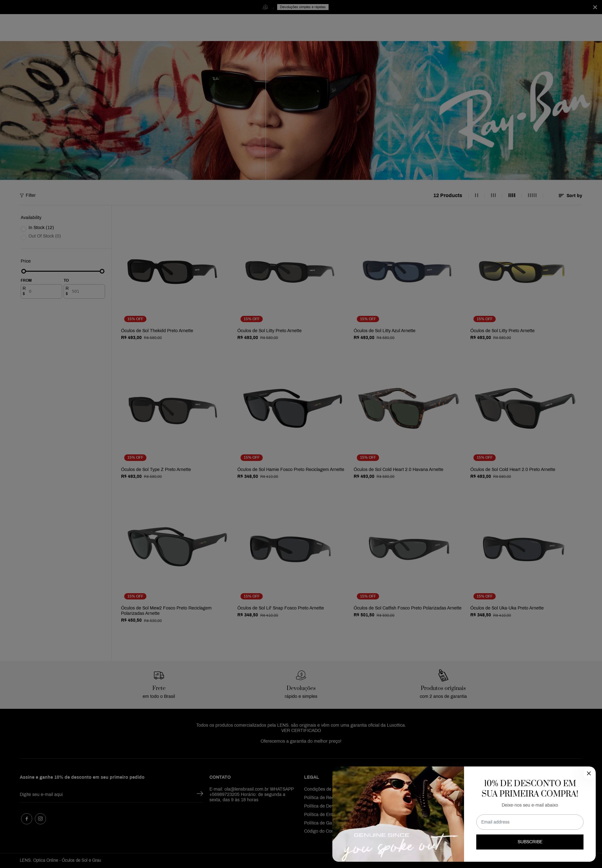Click the Devoluções money-hand icon
Image resolution: width=602 pixels, height=868 pixels.
tap(301, 675)
